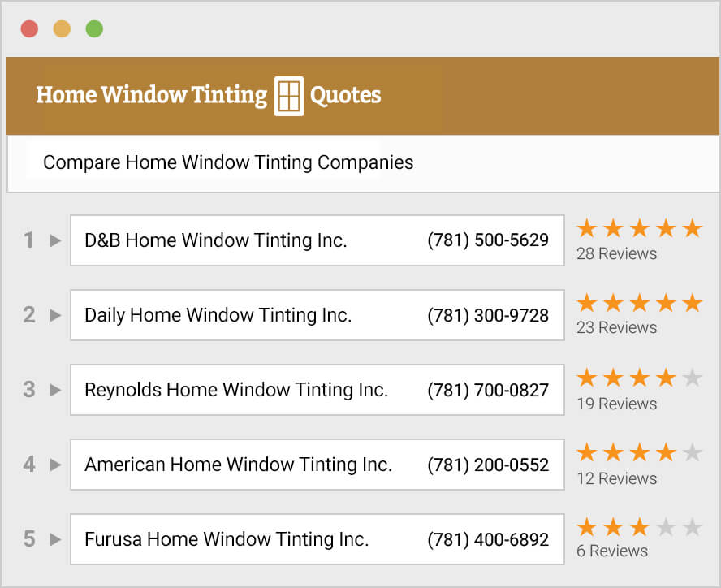Open D&B Home Window Tinting Inc. listing
Image resolution: width=721 pixels, height=588 pixels.
pos(216,240)
